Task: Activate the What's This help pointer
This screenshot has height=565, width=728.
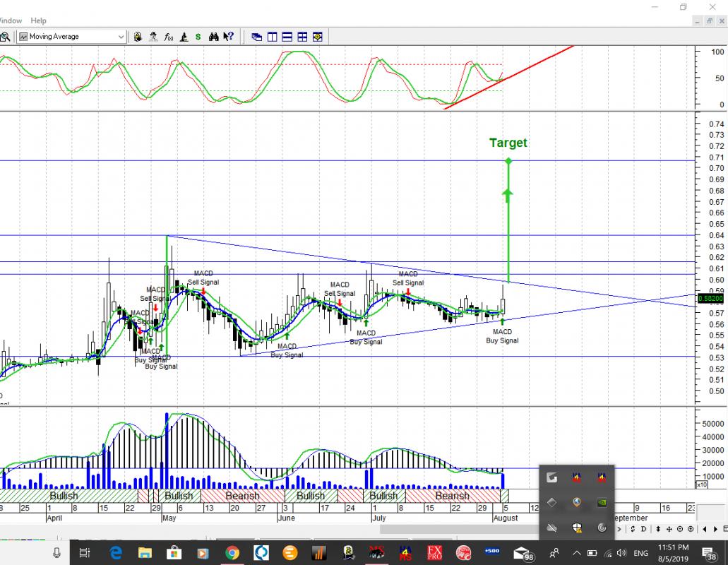Action: [229, 37]
